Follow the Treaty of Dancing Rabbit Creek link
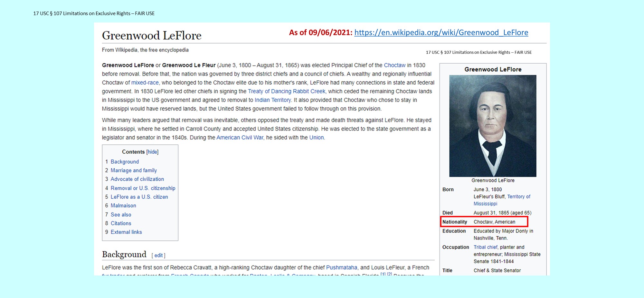The image size is (644, 298). point(286,91)
